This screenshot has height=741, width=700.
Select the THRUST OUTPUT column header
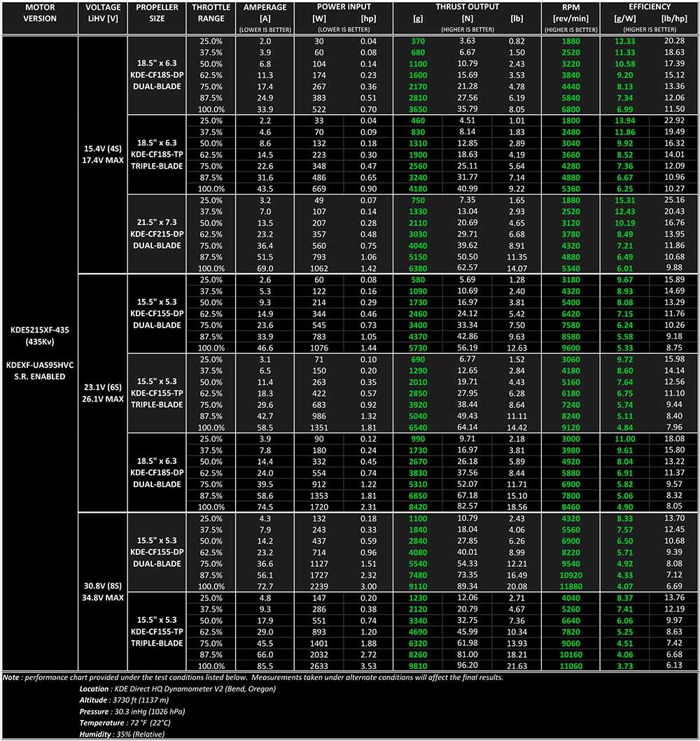coord(467,7)
